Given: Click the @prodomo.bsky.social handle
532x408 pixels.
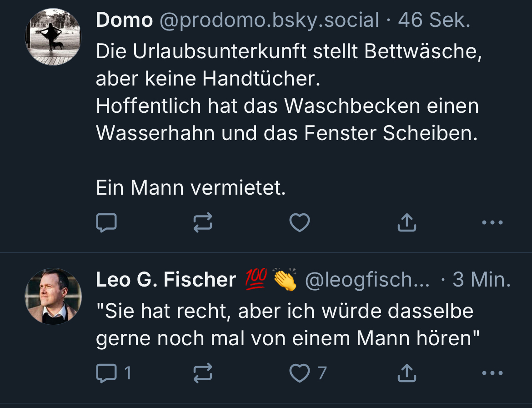Looking at the screenshot, I should tap(269, 20).
